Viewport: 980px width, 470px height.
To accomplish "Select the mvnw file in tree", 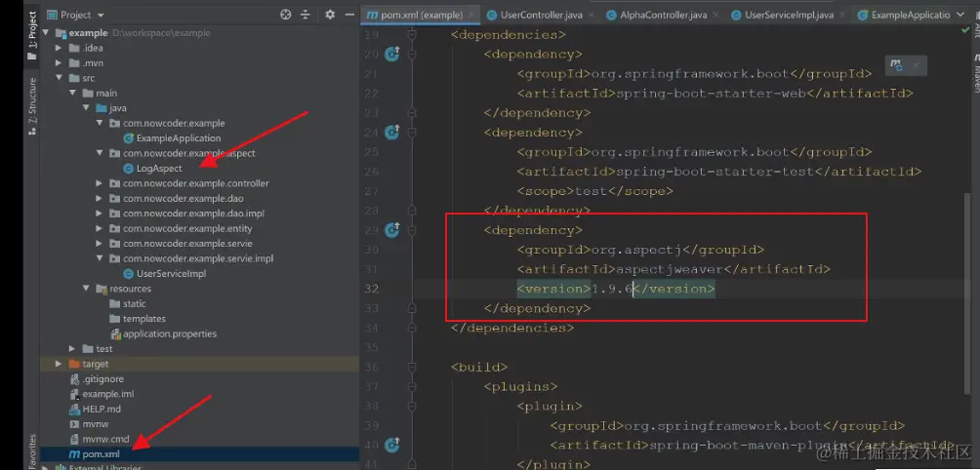I will tap(95, 424).
